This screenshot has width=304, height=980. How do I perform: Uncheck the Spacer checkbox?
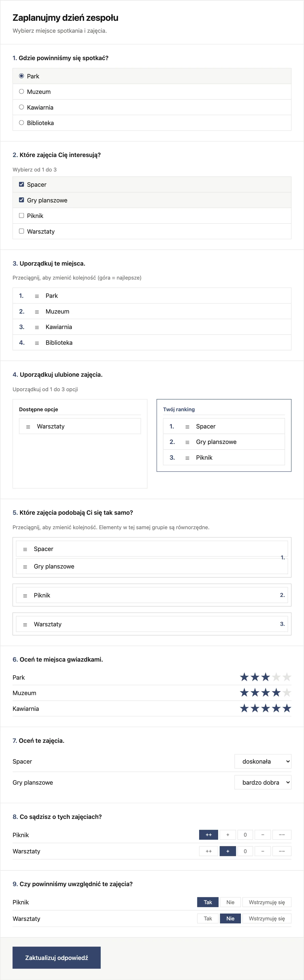pyautogui.click(x=22, y=184)
